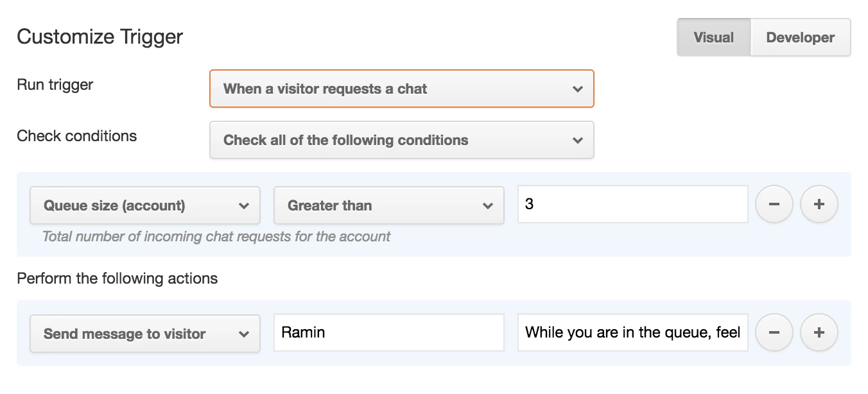868x394 pixels.
Task: Click the Perform the following actions label
Action: pyautogui.click(x=117, y=278)
